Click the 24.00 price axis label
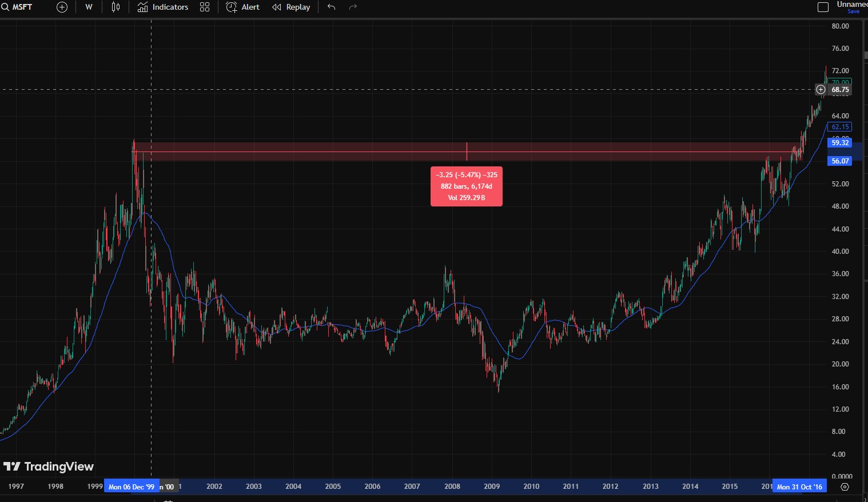The image size is (868, 502). pyautogui.click(x=840, y=342)
